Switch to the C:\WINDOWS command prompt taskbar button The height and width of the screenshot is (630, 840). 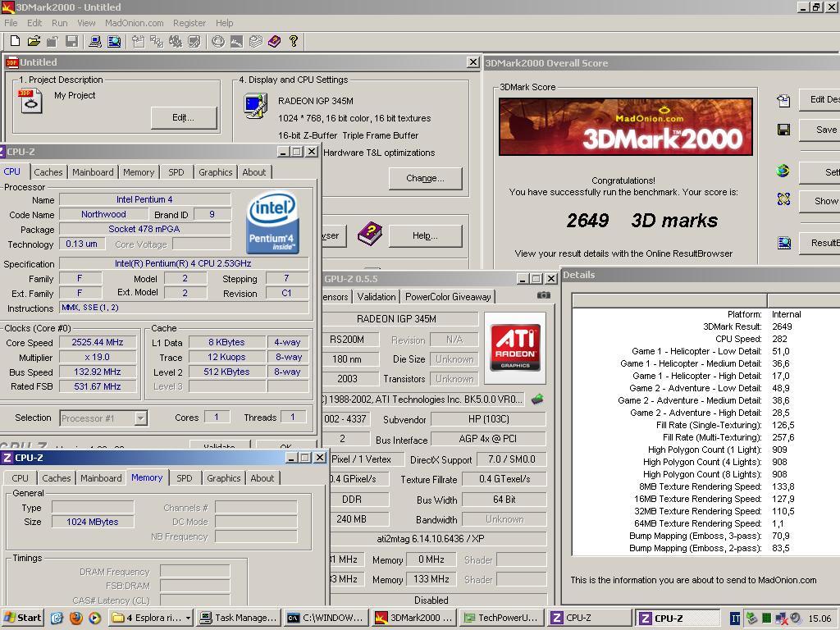coord(326,618)
